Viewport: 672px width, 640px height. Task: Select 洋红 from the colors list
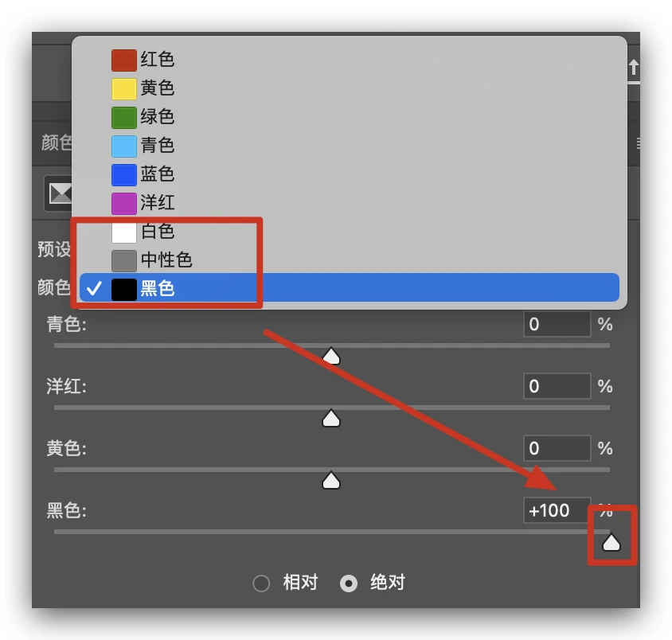click(350, 203)
